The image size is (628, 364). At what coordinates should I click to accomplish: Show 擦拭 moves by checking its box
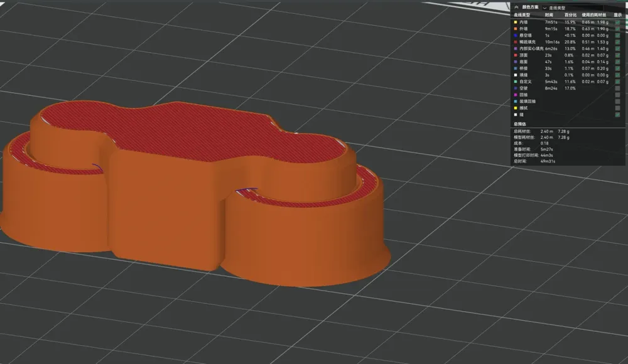point(617,108)
